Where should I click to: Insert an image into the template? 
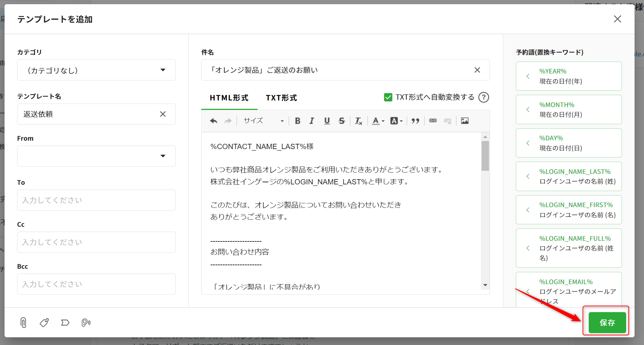[x=464, y=121]
